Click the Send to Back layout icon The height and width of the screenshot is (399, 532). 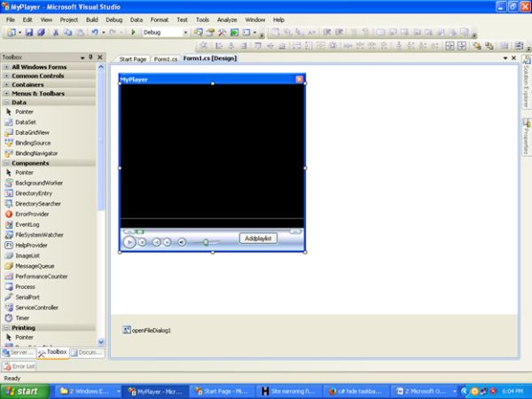click(x=489, y=46)
